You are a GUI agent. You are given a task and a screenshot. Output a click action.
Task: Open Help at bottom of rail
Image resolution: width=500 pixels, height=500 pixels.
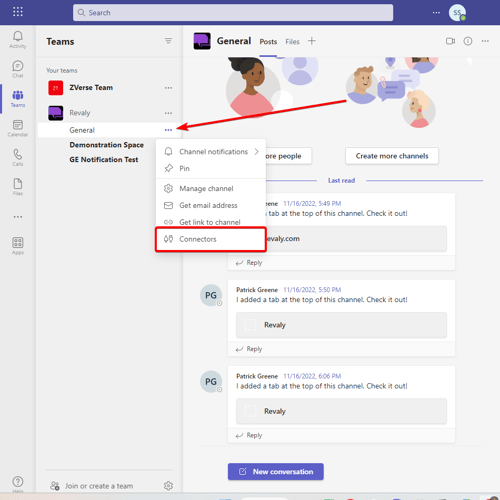click(x=18, y=484)
